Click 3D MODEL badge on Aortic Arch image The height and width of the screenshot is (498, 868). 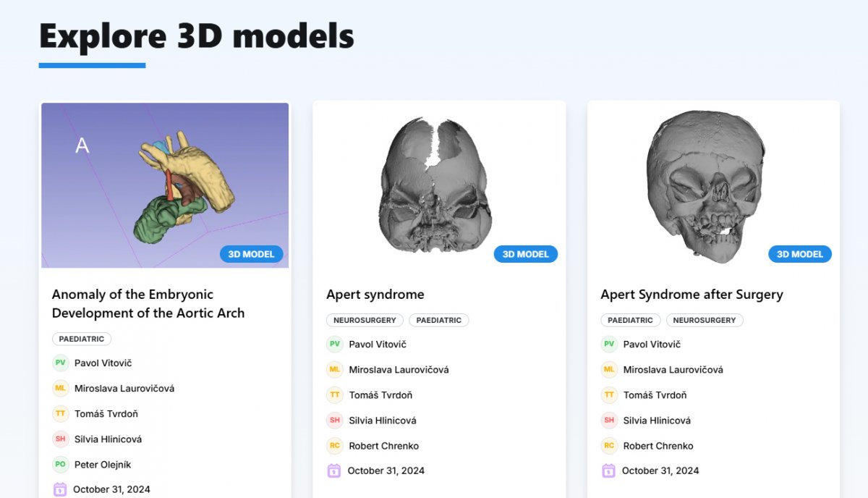pos(251,254)
